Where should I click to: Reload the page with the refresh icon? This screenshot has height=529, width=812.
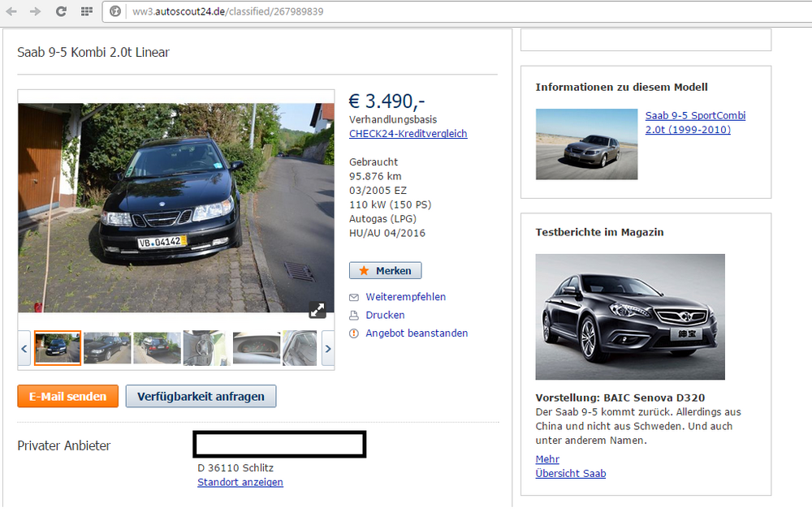pos(61,11)
